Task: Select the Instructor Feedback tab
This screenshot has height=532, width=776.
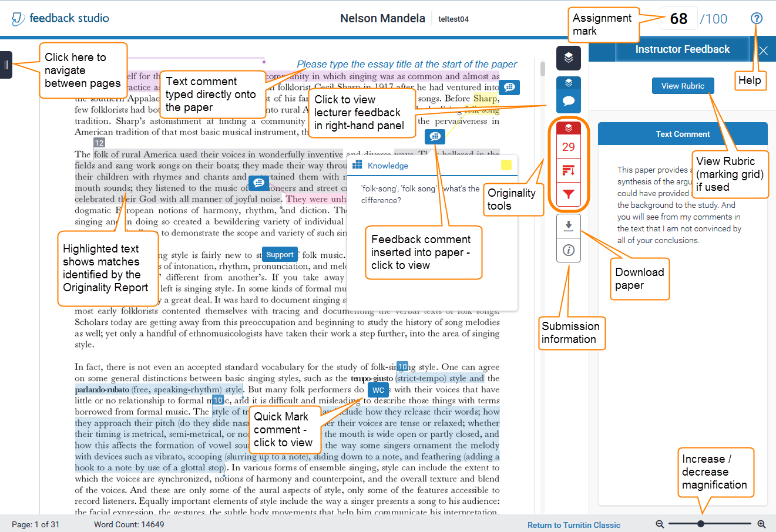Action: pos(683,50)
